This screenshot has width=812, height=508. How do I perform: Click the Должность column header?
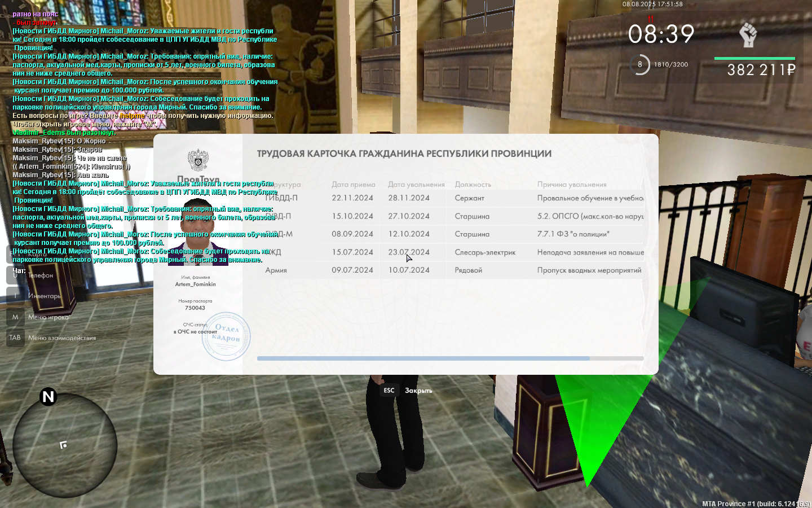473,185
